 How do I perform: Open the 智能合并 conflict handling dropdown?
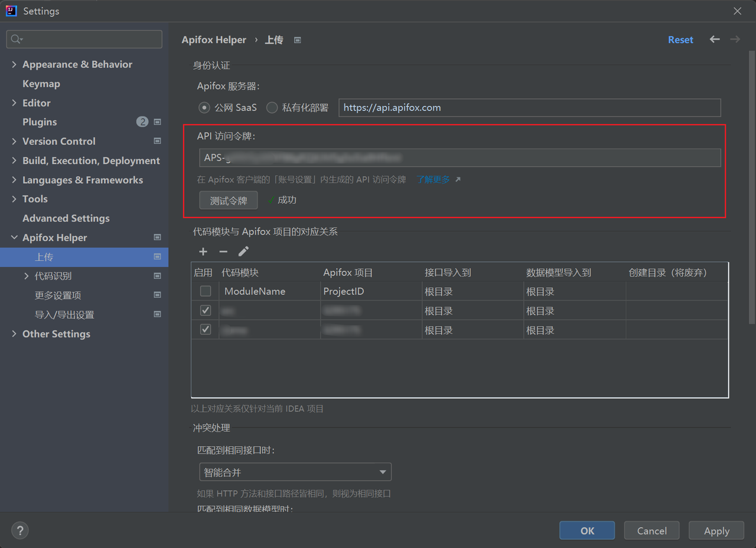point(295,472)
